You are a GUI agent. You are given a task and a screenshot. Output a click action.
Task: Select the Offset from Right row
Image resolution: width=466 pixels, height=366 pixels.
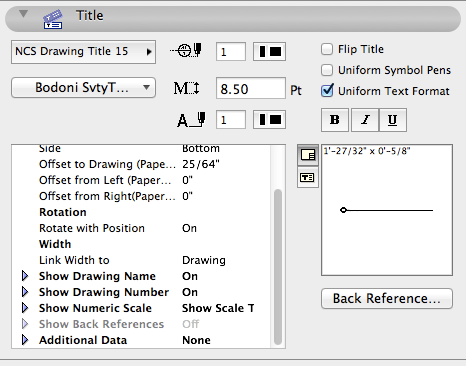click(142, 196)
